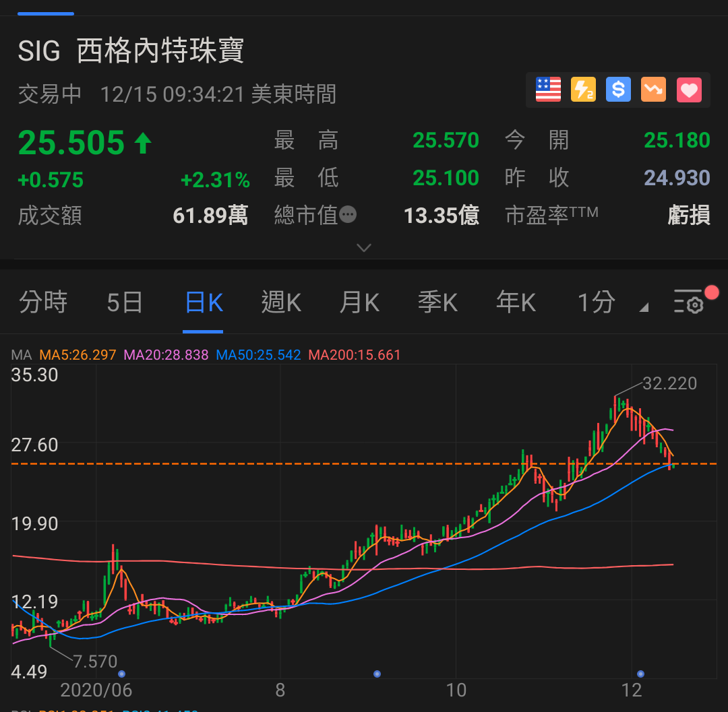Tap the pink heart favorite icon
728x712 pixels.
689,89
